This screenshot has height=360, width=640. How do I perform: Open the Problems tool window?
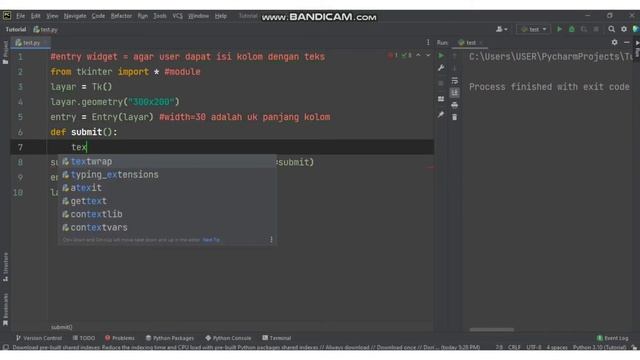(120, 338)
